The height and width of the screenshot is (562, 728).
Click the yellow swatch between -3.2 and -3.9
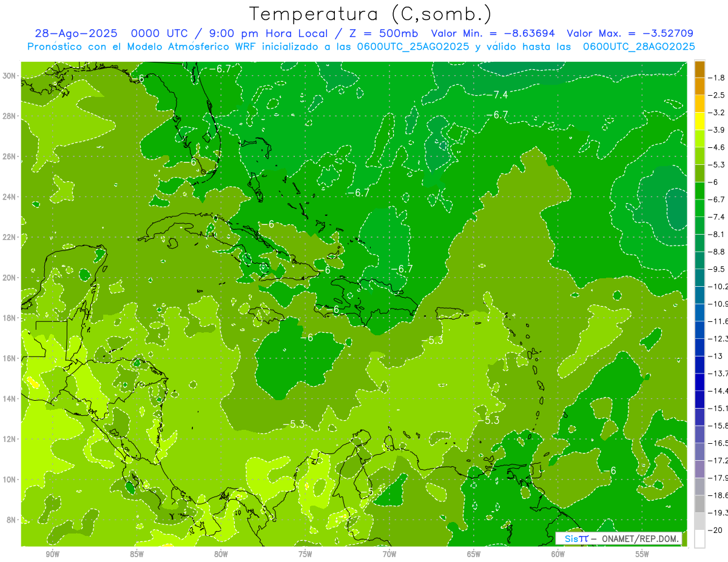699,121
